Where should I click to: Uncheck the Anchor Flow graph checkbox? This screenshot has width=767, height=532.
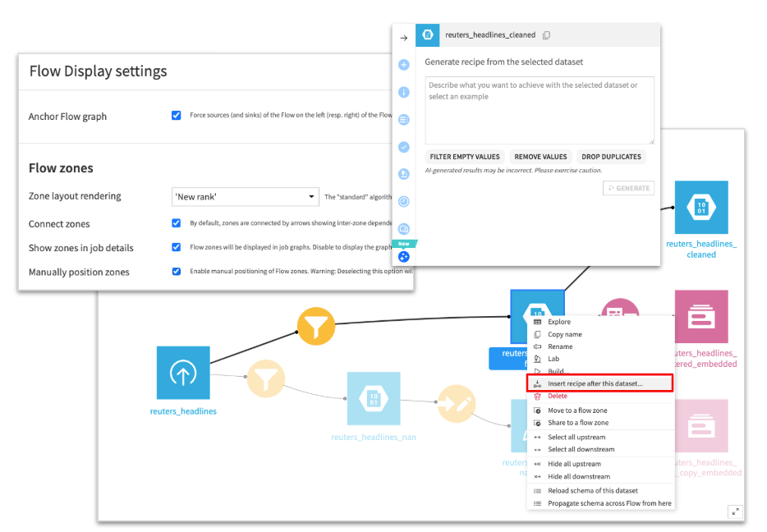coord(176,116)
